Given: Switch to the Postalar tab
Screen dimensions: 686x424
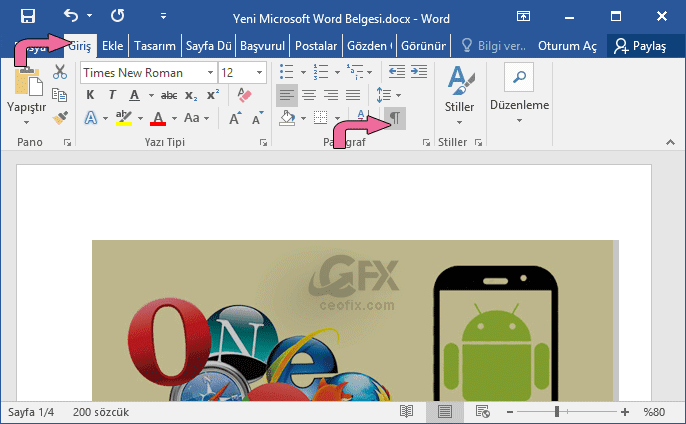Looking at the screenshot, I should pos(316,46).
